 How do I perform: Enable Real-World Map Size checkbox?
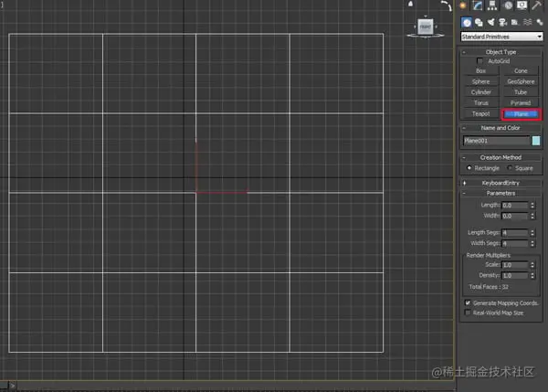click(x=468, y=313)
